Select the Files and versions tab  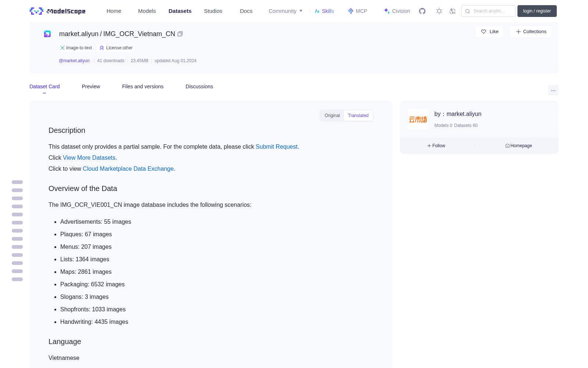(143, 86)
